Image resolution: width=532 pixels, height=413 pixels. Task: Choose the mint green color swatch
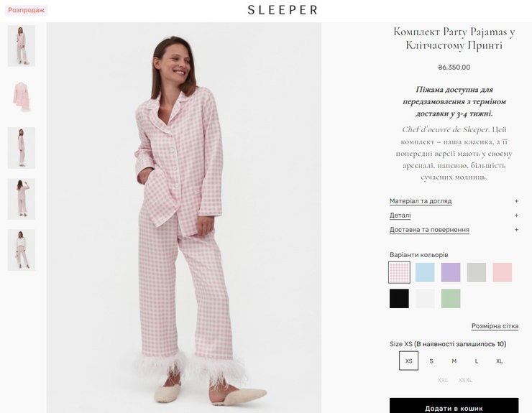click(451, 298)
